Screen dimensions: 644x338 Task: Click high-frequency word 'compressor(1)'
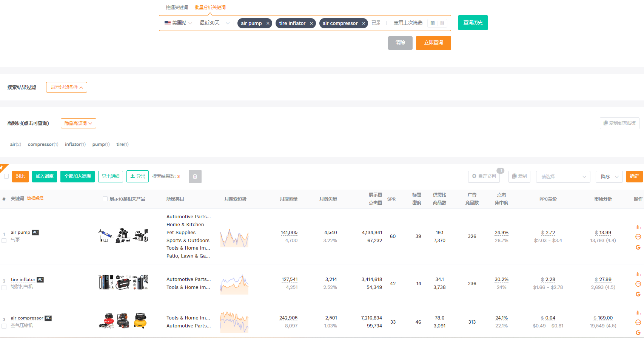click(x=43, y=145)
